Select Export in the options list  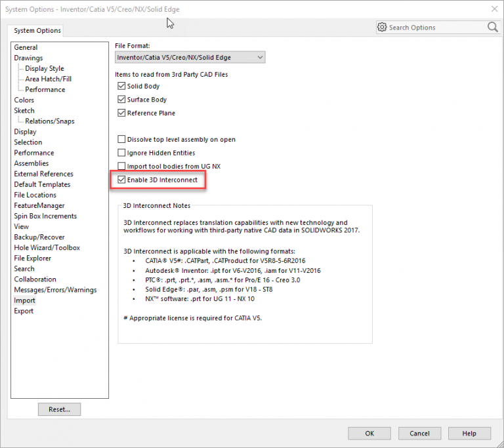pos(24,311)
